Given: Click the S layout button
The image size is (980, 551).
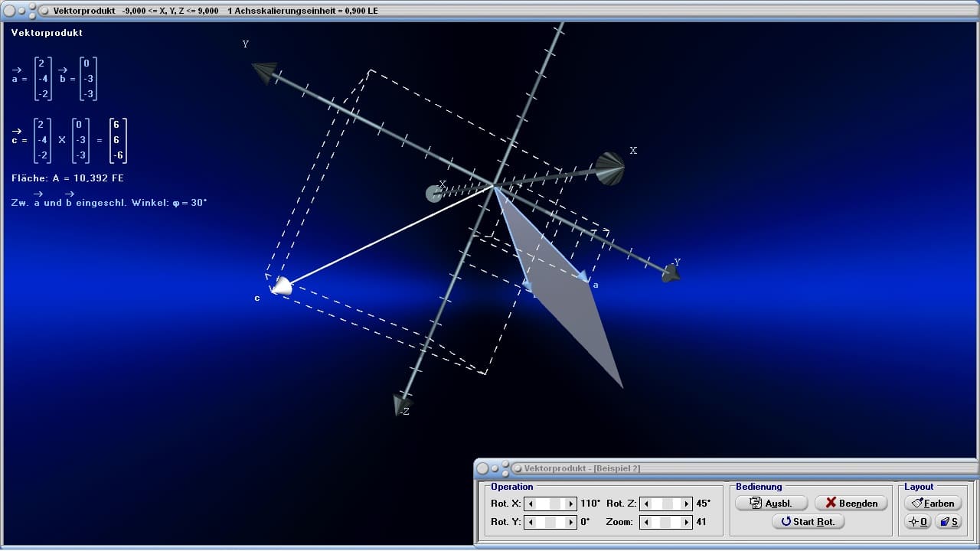Looking at the screenshot, I should (x=949, y=521).
